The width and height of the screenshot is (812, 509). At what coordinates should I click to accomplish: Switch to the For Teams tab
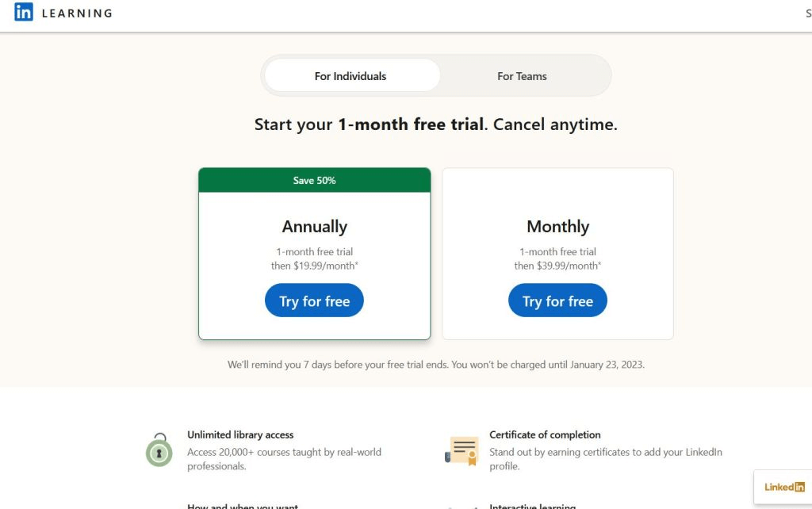(x=522, y=76)
